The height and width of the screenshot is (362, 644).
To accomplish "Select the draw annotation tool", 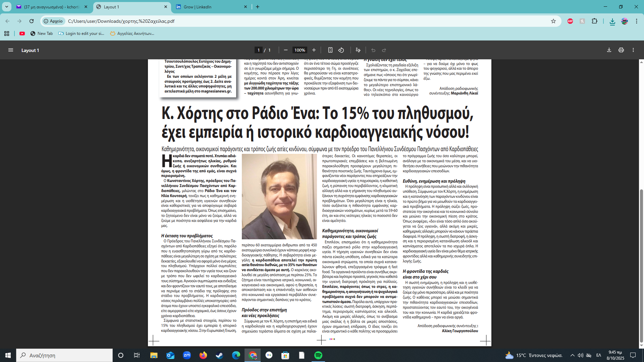I will click(x=358, y=50).
